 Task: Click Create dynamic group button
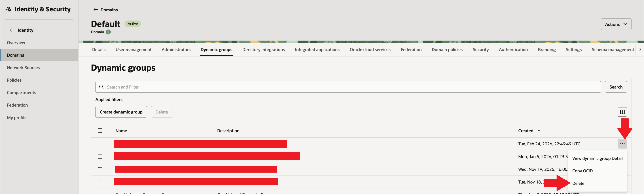click(121, 112)
